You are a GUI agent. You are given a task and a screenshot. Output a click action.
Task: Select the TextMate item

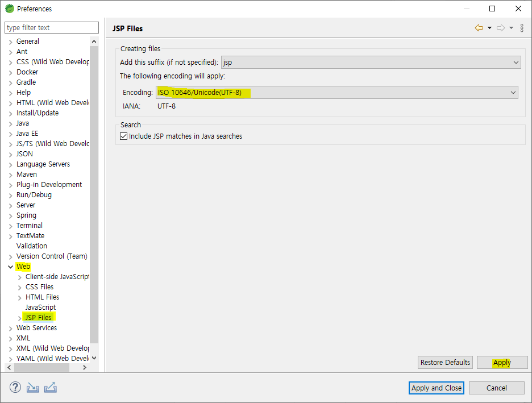point(30,235)
